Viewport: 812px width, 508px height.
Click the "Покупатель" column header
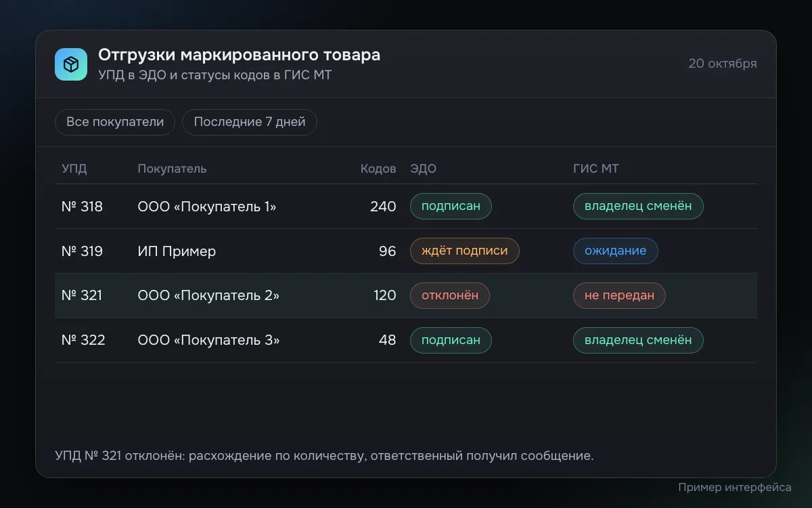(172, 169)
